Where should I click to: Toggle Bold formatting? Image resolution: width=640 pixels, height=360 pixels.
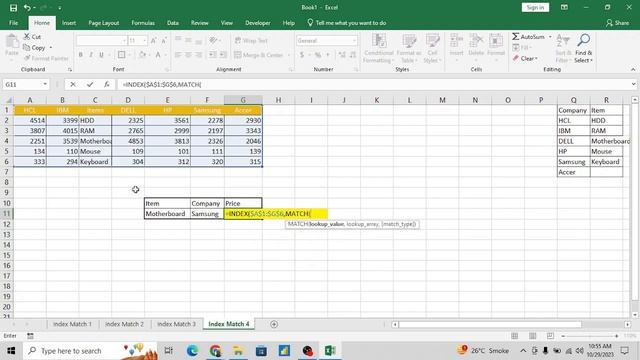point(80,55)
